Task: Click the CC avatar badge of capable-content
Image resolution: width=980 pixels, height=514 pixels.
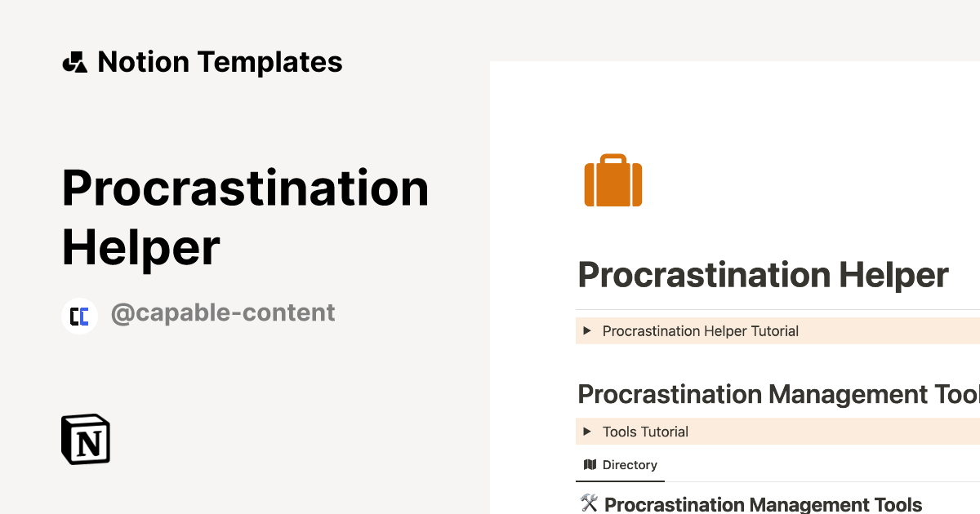Action: [x=79, y=315]
